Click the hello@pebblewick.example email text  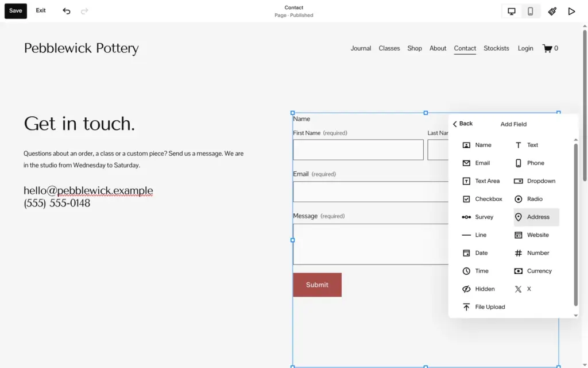point(88,190)
